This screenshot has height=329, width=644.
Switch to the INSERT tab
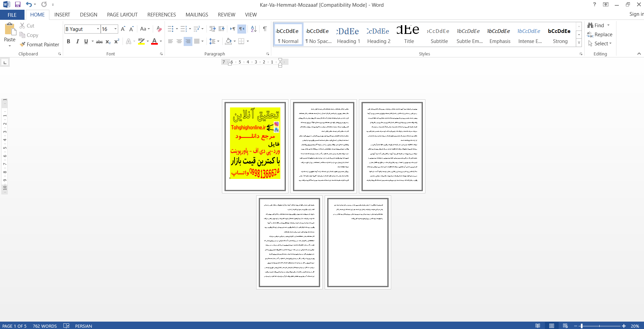62,15
